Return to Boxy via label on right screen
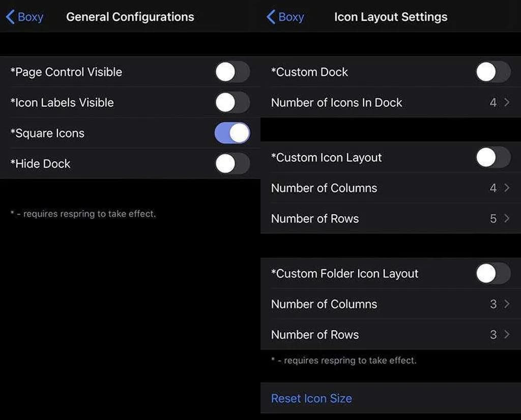The height and width of the screenshot is (420, 521). tap(291, 17)
